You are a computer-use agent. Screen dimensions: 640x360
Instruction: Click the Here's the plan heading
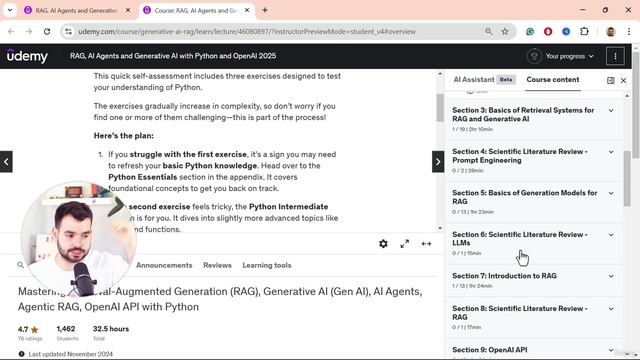pos(124,136)
